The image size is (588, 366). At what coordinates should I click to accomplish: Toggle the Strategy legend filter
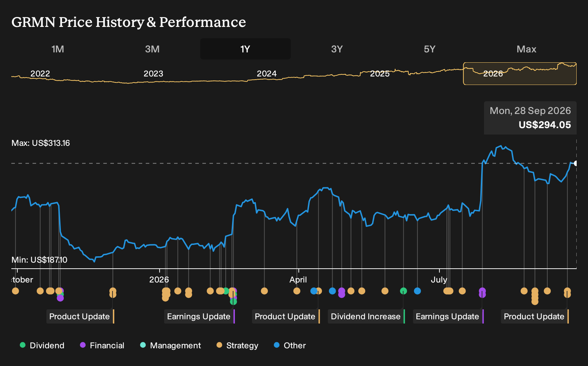click(237, 345)
